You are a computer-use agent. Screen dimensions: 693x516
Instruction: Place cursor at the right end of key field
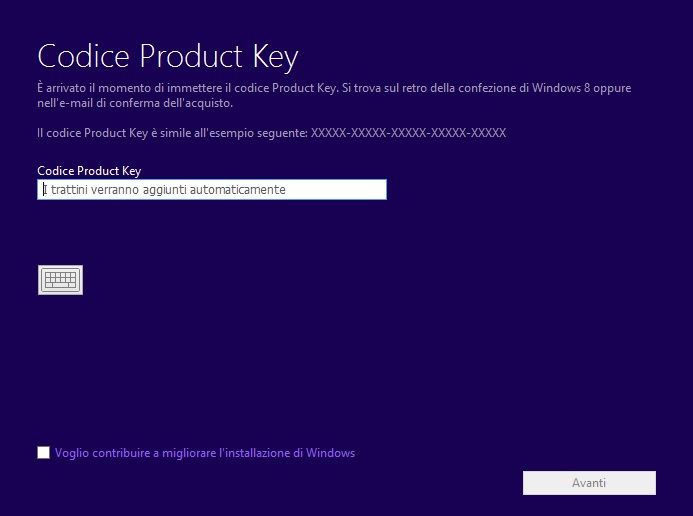(378, 190)
